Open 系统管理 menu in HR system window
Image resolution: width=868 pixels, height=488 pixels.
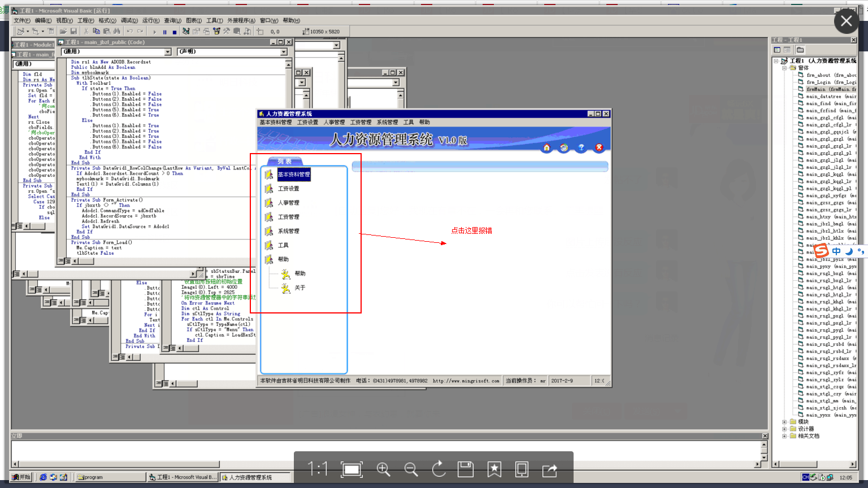(x=387, y=122)
